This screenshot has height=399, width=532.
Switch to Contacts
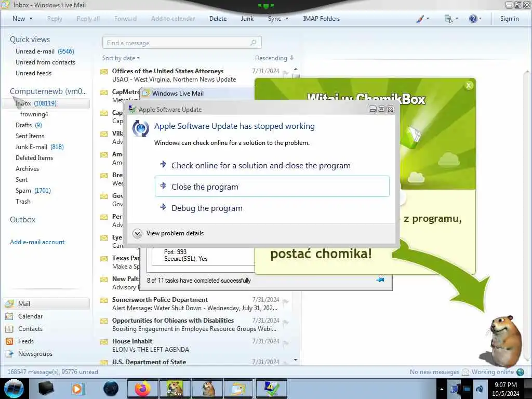(30, 329)
